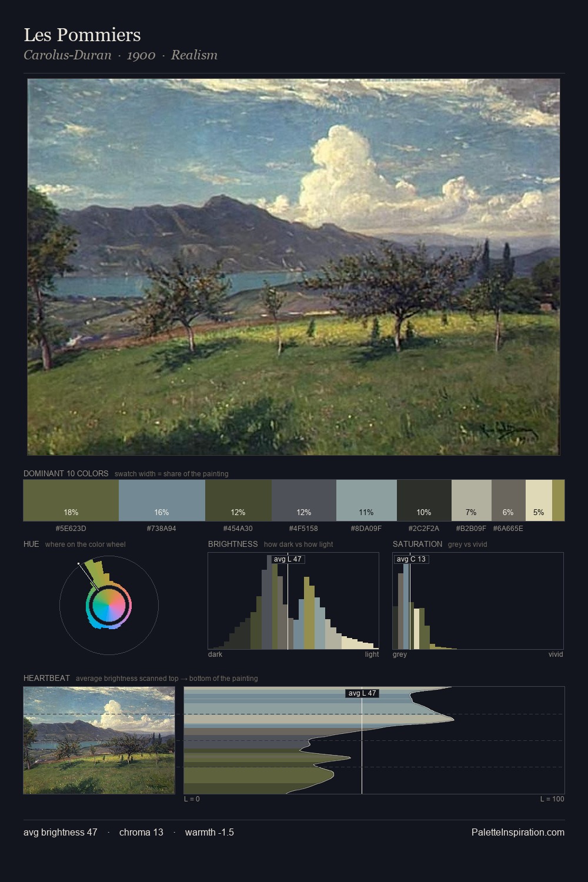
Task: Select the hex label '#4F5158'
Action: pos(303,529)
